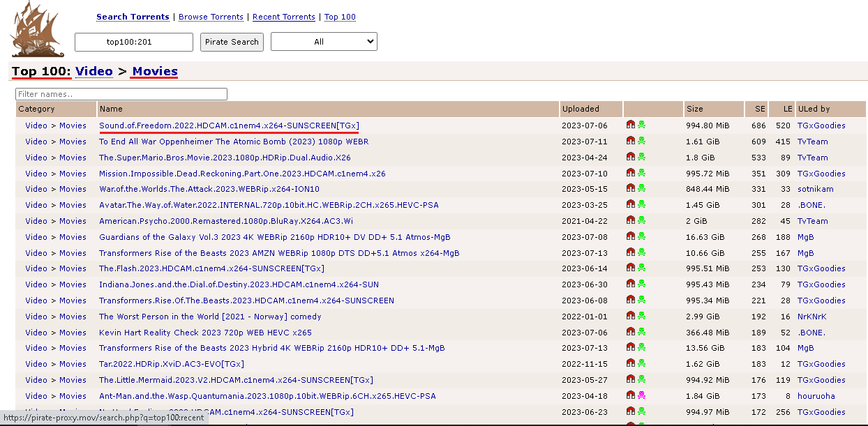Click the 16.63 GiB size cell

click(x=705, y=237)
